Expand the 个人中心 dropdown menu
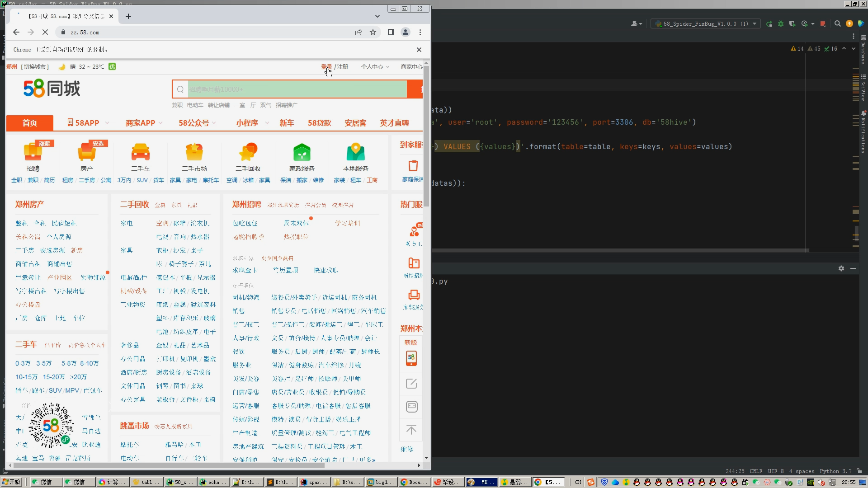Viewport: 868px width, 488px height. pos(375,67)
